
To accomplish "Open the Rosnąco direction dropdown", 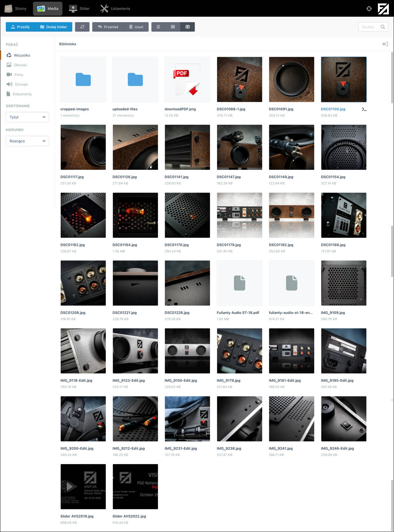I will (x=28, y=141).
